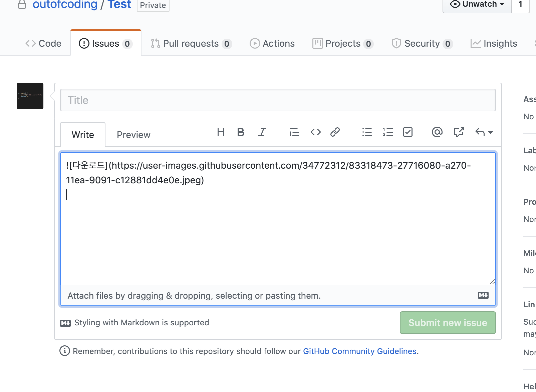The image size is (536, 392).
Task: Add a task list with the checkbox icon
Action: click(408, 132)
